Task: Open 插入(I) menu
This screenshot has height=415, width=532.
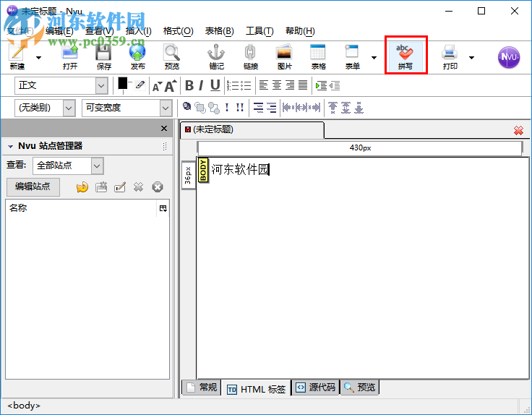Action: (139, 31)
